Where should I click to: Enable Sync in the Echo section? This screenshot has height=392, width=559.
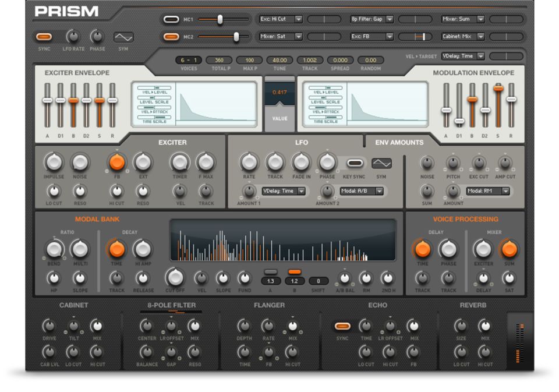click(342, 327)
